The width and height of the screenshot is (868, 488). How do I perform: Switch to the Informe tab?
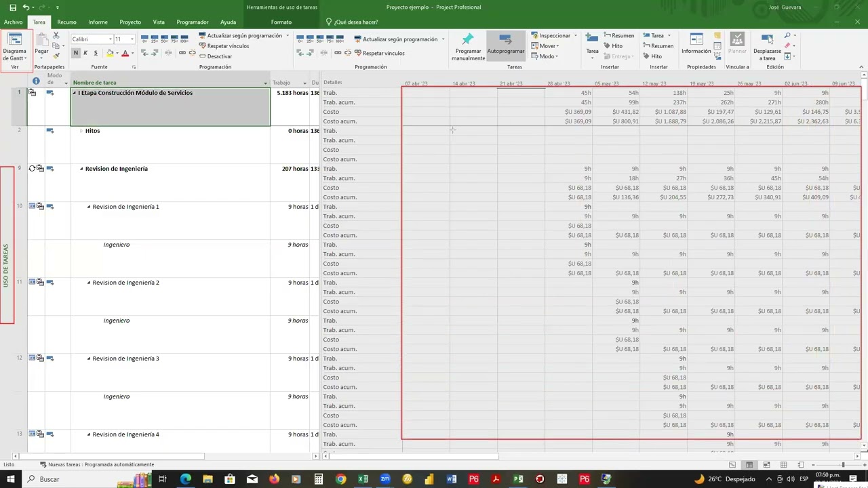point(98,22)
